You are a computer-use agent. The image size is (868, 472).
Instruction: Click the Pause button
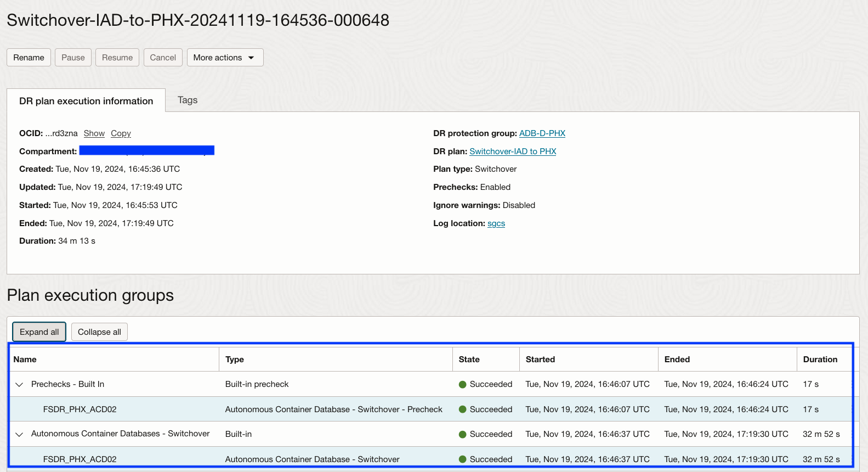click(73, 58)
